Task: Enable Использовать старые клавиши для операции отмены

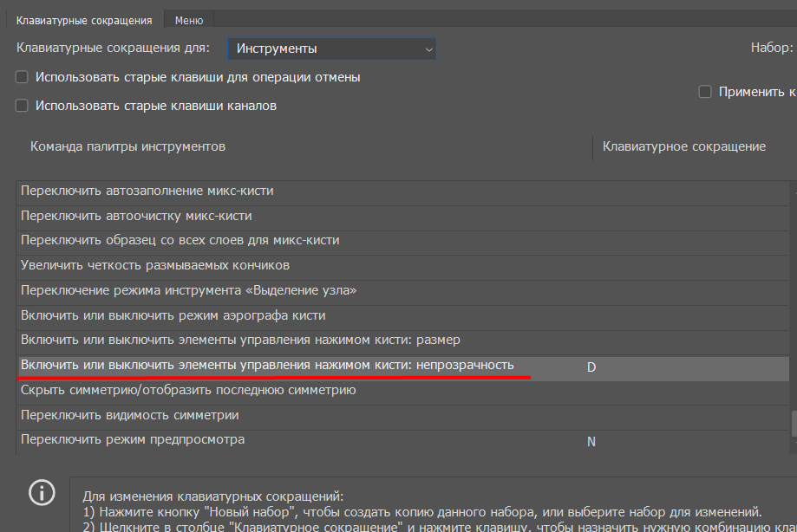Action: click(x=22, y=77)
